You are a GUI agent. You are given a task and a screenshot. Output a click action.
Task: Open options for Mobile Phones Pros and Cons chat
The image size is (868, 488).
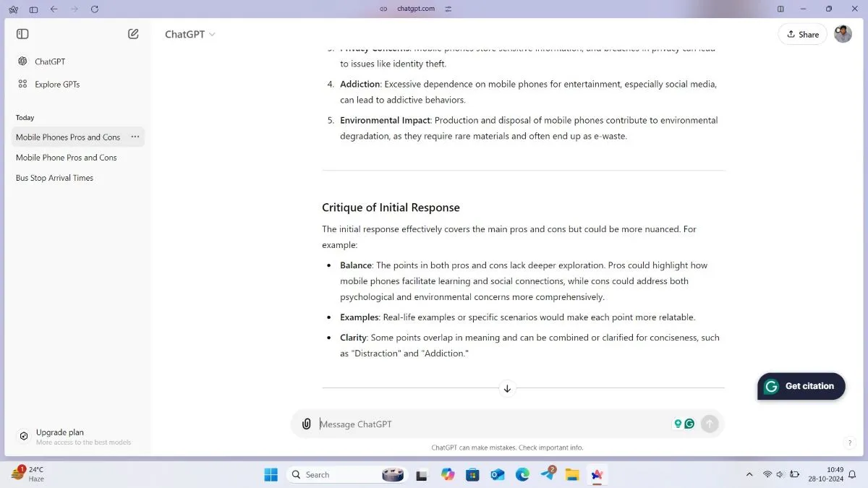click(135, 137)
